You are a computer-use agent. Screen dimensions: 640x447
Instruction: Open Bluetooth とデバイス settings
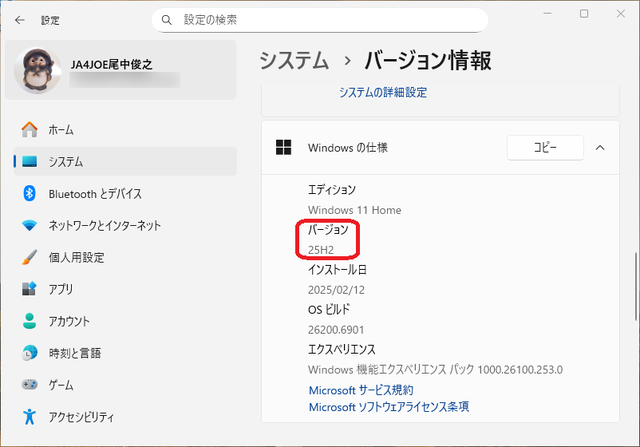tap(125, 193)
